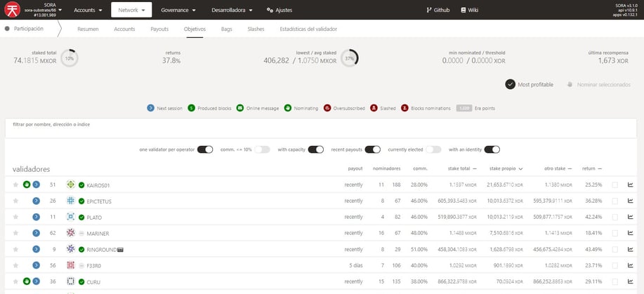Check the EPICTETUS selection checkbox
The height and width of the screenshot is (294, 644).
tap(615, 201)
